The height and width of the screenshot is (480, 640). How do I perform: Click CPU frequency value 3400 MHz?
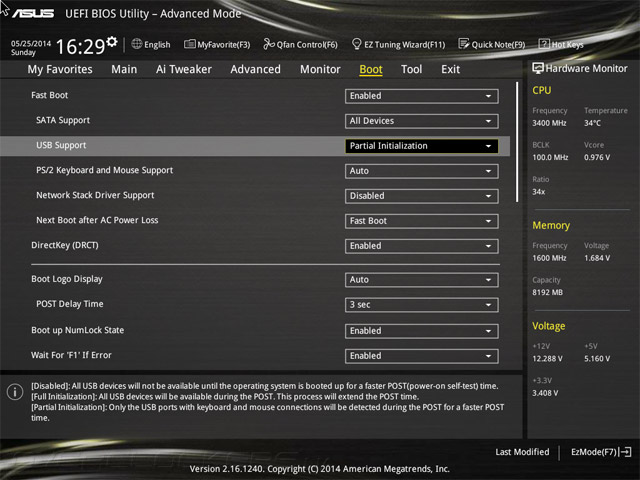(x=549, y=123)
